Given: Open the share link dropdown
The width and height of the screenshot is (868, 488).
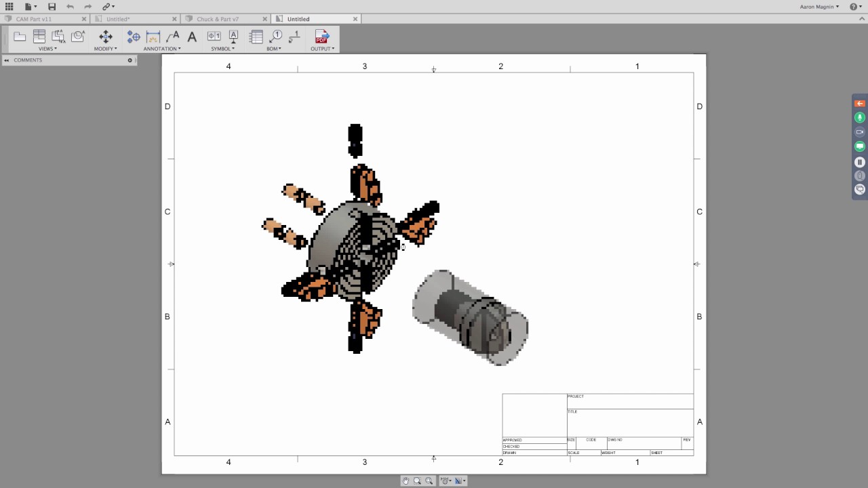Looking at the screenshot, I should pos(108,6).
